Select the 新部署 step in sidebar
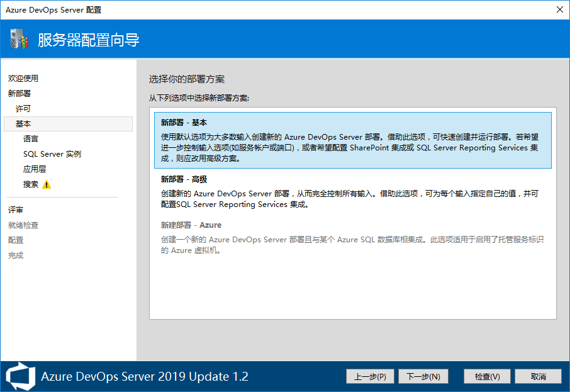570x392 pixels. point(20,94)
